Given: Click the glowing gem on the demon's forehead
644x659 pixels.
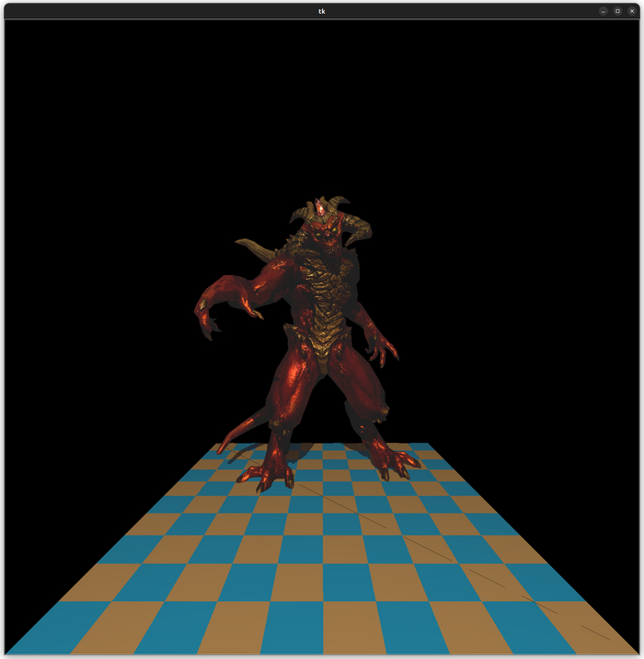Looking at the screenshot, I should click(319, 208).
